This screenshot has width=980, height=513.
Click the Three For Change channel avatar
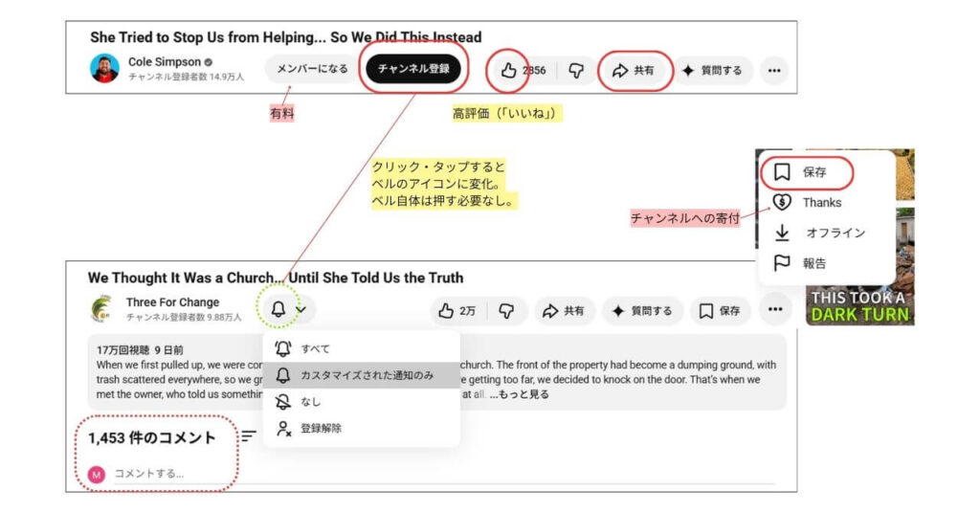(102, 309)
